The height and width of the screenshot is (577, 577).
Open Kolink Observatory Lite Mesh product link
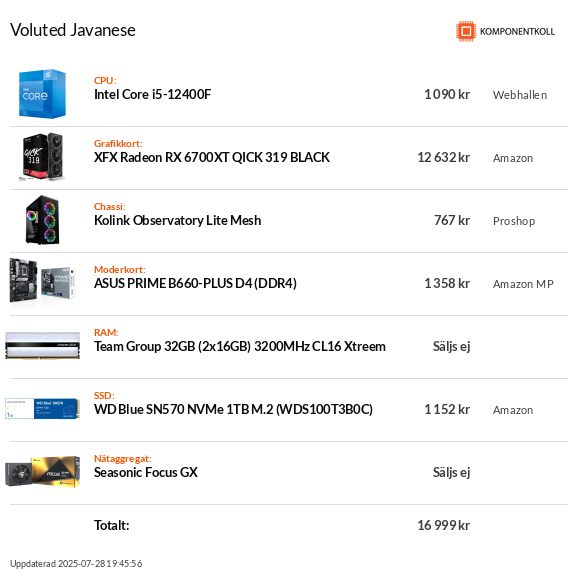pyautogui.click(x=177, y=220)
